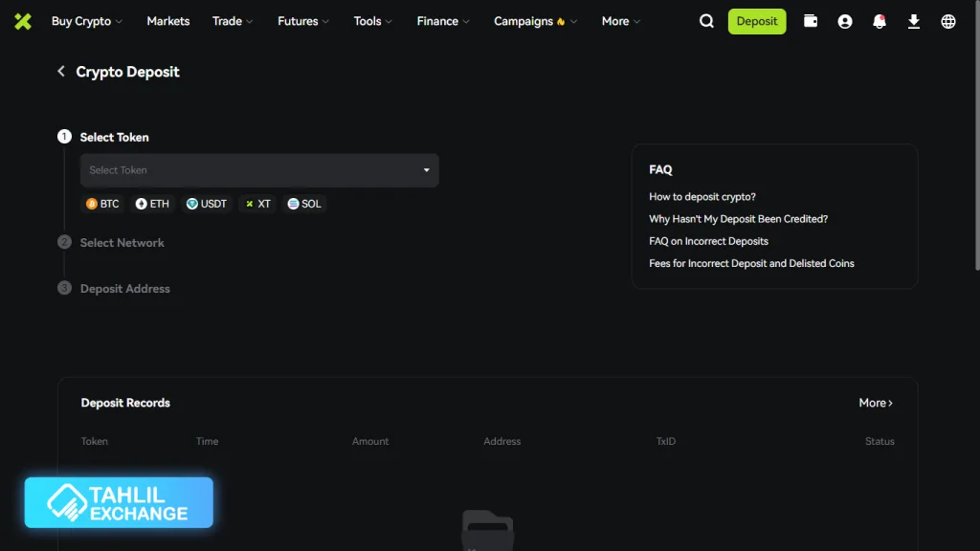Expand the Buy Crypto menu
The width and height of the screenshot is (980, 551).
pyautogui.click(x=86, y=21)
